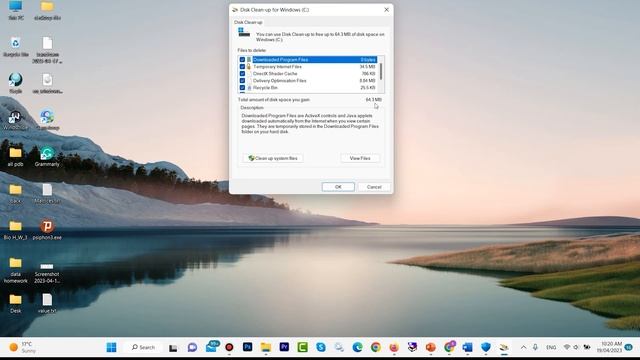Open the value.txt file

coord(47,304)
